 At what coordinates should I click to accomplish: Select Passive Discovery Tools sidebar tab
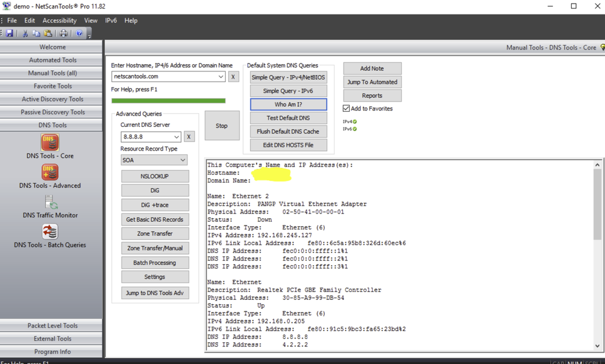[x=51, y=112]
